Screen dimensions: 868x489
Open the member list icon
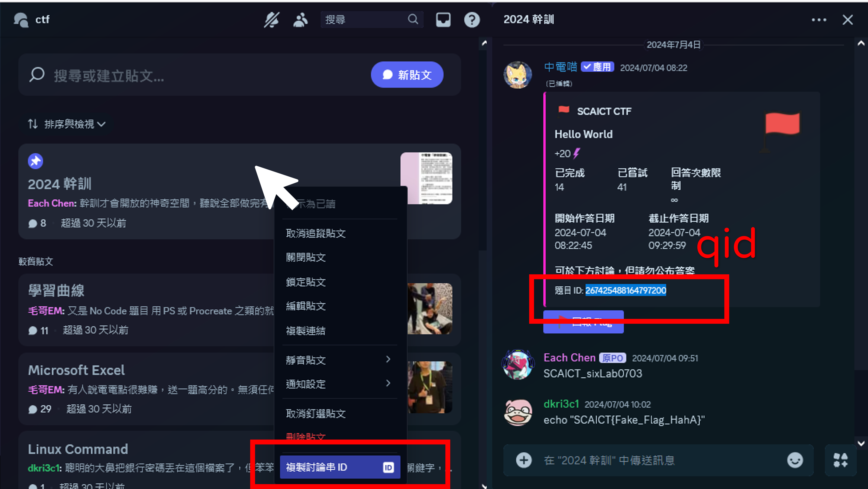[300, 19]
